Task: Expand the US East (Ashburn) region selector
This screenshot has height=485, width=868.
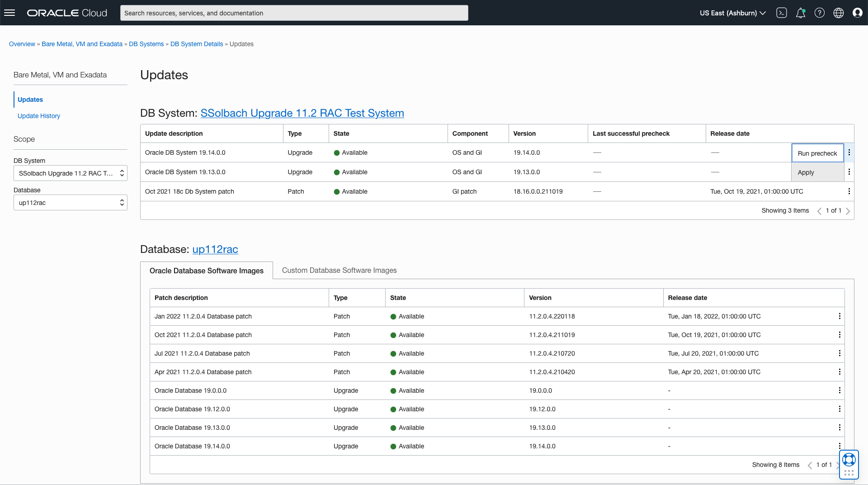Action: coord(732,13)
